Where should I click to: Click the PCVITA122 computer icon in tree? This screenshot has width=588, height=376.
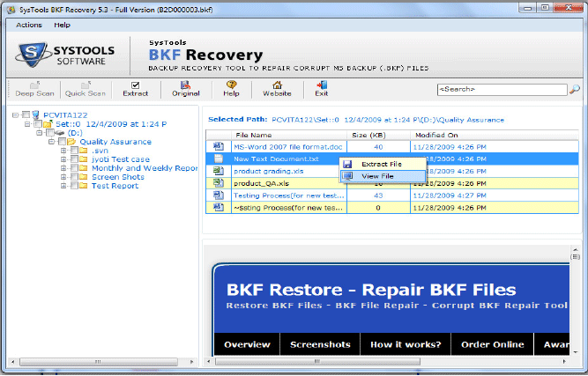[36, 114]
